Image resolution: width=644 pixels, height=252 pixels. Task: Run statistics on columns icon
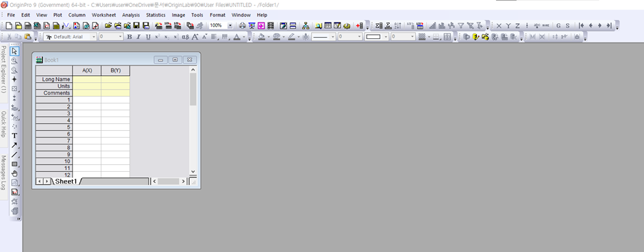coord(379,25)
